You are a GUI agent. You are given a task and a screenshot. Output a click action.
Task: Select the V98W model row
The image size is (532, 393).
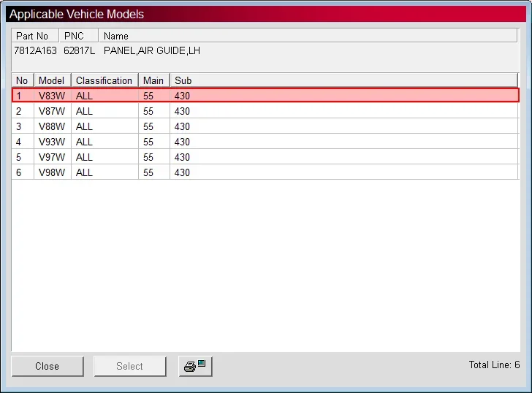click(265, 172)
